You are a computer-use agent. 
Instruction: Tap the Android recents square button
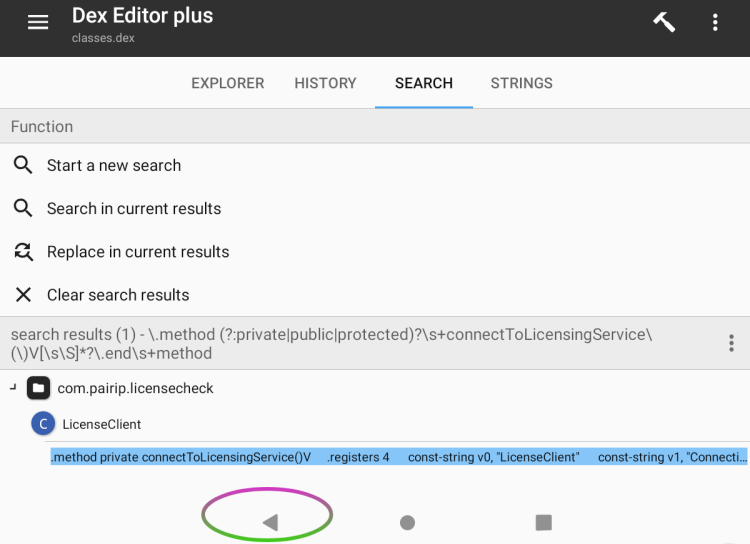pos(543,522)
